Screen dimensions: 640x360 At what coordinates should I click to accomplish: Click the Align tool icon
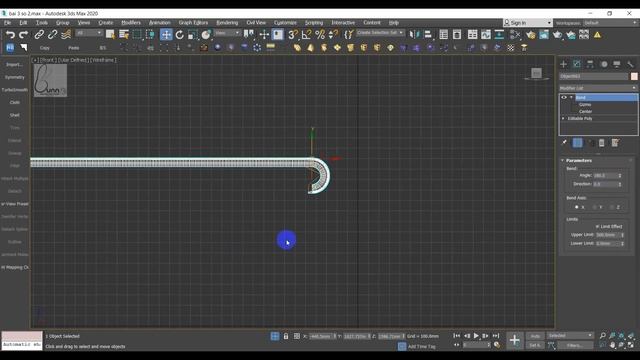[x=428, y=35]
